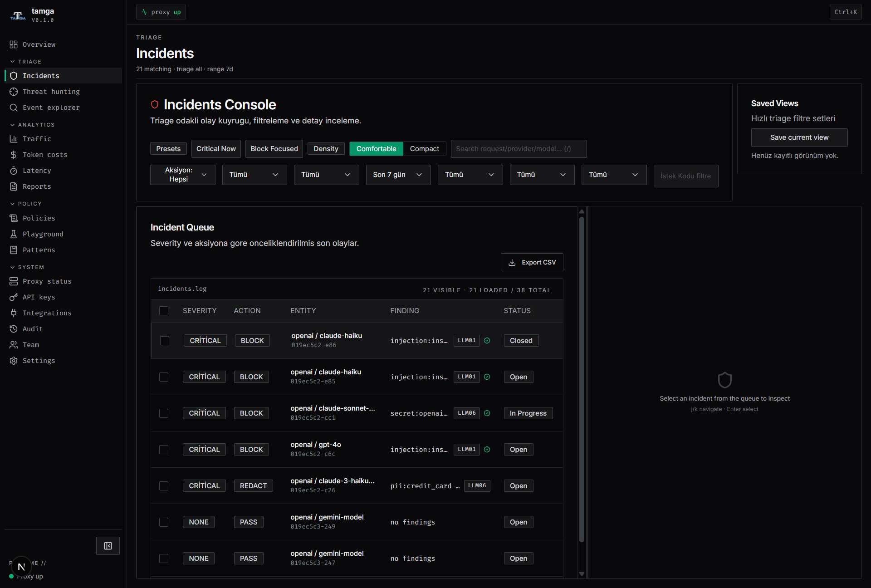Image resolution: width=871 pixels, height=588 pixels.
Task: Collapse sidebar with panel toggle icon
Action: click(x=108, y=546)
